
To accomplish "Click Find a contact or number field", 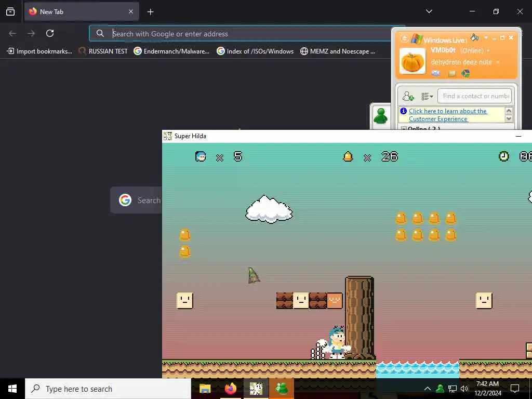I will pos(475,96).
